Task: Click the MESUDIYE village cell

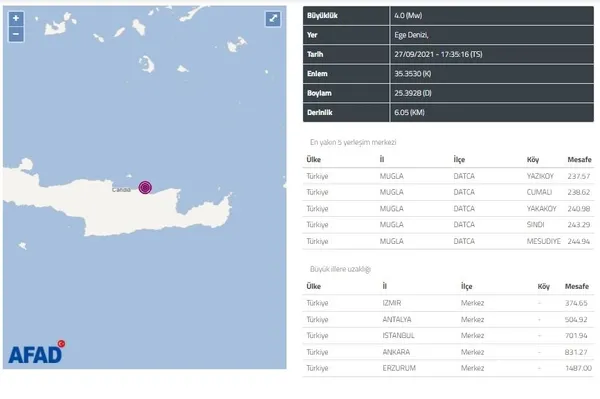Action: [x=543, y=241]
